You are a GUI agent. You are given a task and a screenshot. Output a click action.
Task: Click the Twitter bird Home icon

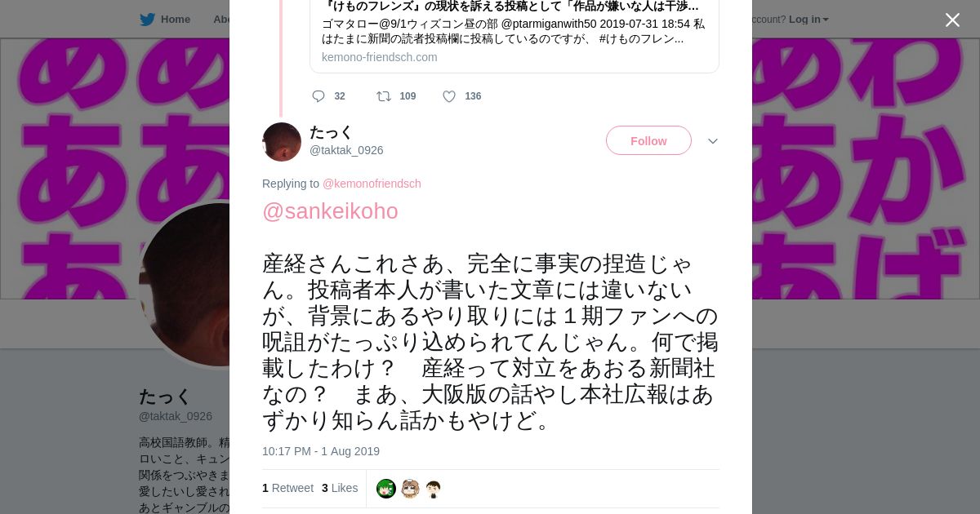[147, 20]
